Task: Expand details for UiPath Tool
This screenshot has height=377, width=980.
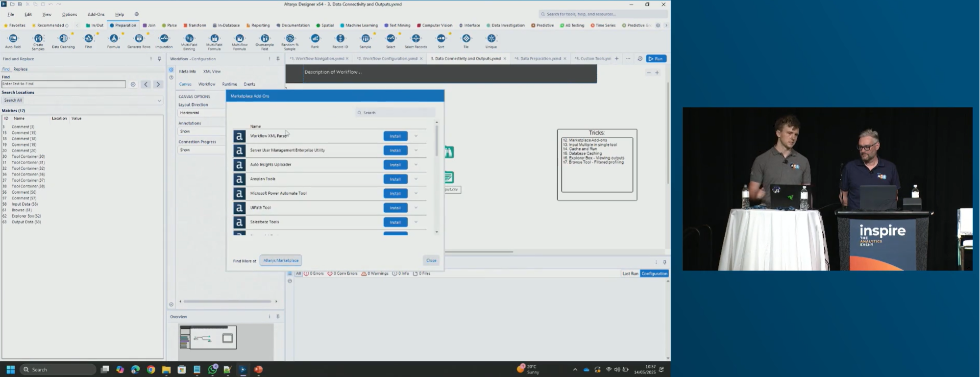Action: (x=416, y=208)
